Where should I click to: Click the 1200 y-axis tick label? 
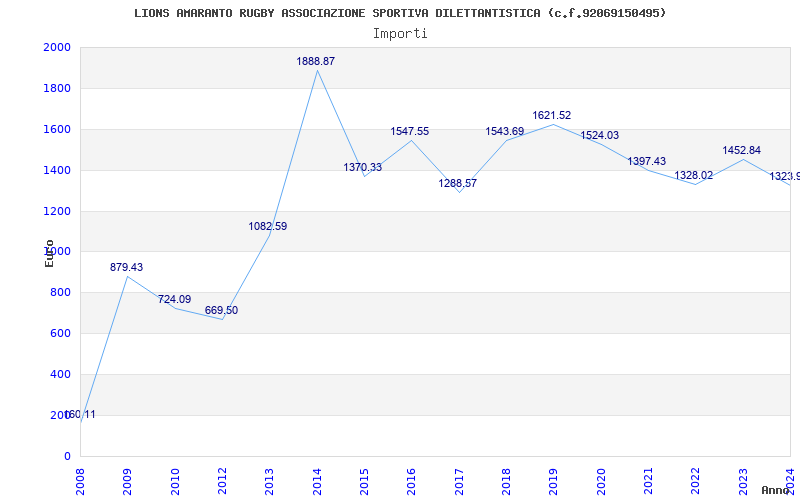coord(57,211)
